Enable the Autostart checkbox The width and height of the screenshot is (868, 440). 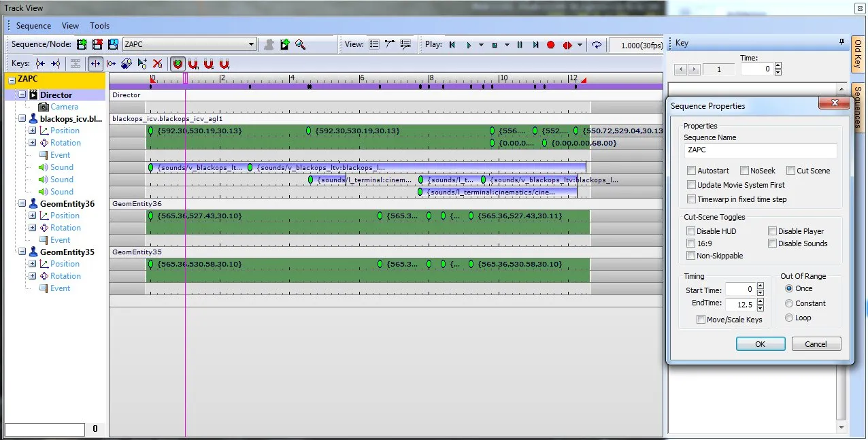[692, 171]
